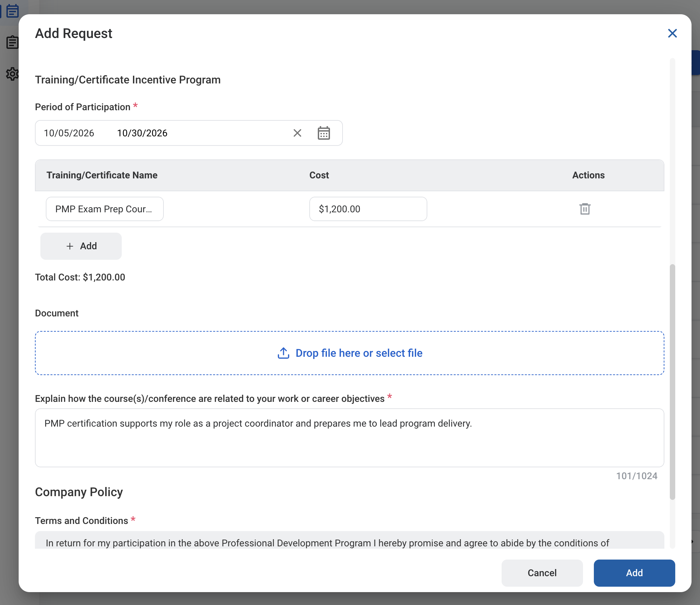700x605 pixels.
Task: Delete the PMP Exam Prep Course row
Action: coord(585,209)
